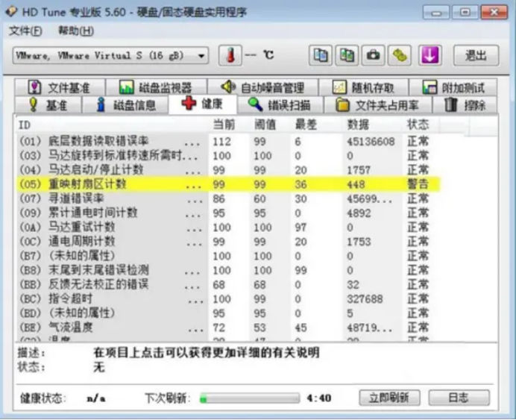Switch to the 磁盘信息 tab
This screenshot has height=420, width=516.
coord(125,105)
